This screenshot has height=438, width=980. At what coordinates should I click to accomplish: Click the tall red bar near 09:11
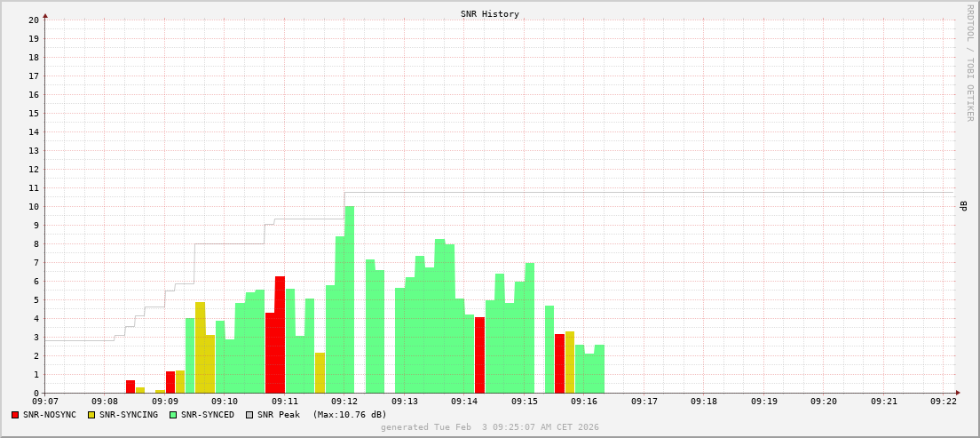(x=280, y=336)
